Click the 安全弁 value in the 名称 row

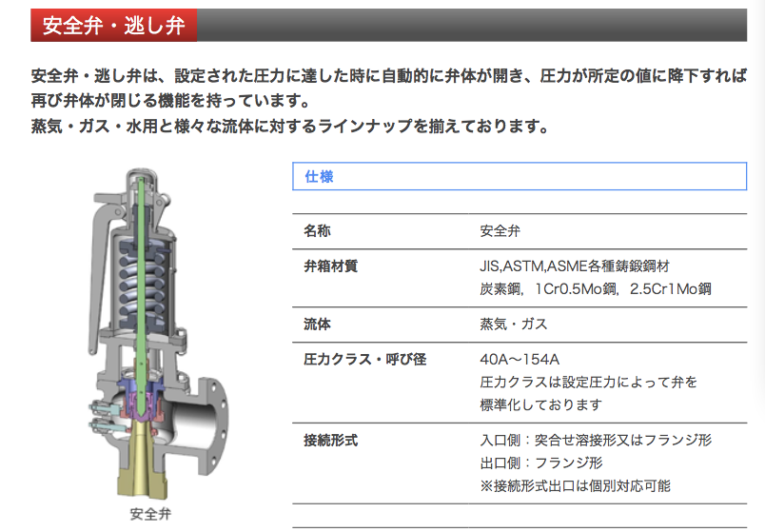point(500,231)
